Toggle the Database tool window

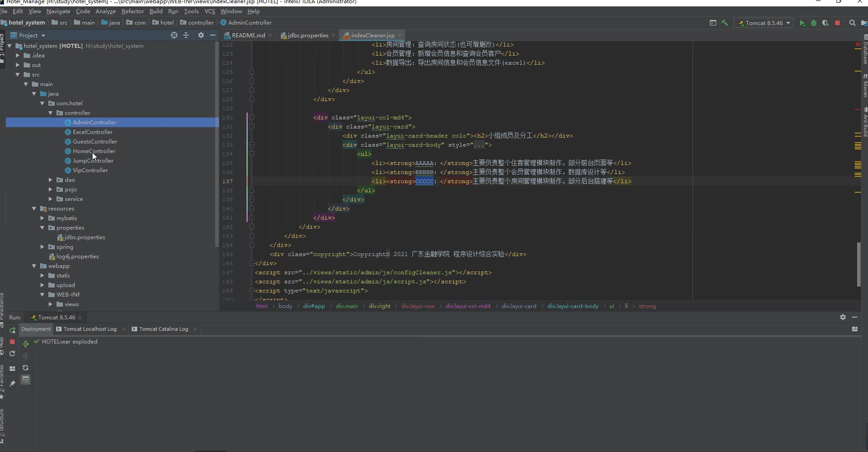(865, 50)
